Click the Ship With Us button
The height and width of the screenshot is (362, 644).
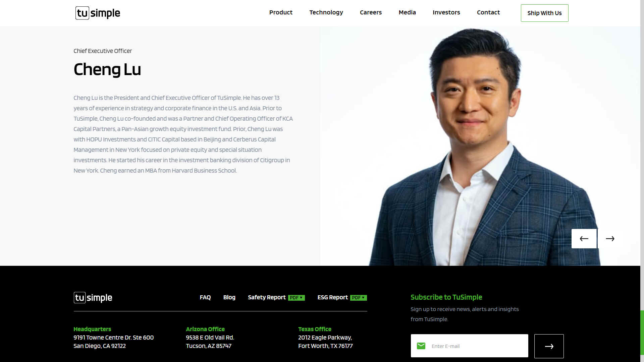[x=544, y=13]
